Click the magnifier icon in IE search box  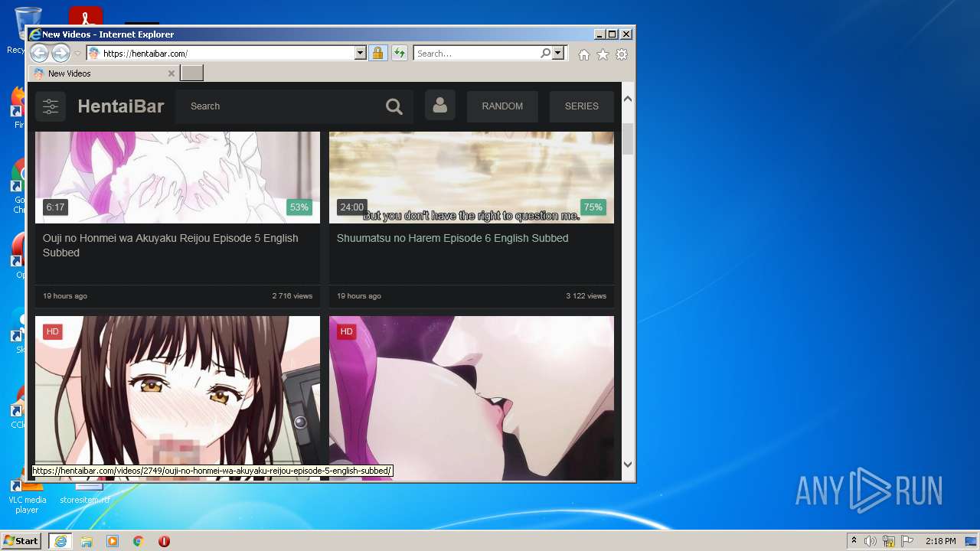545,53
